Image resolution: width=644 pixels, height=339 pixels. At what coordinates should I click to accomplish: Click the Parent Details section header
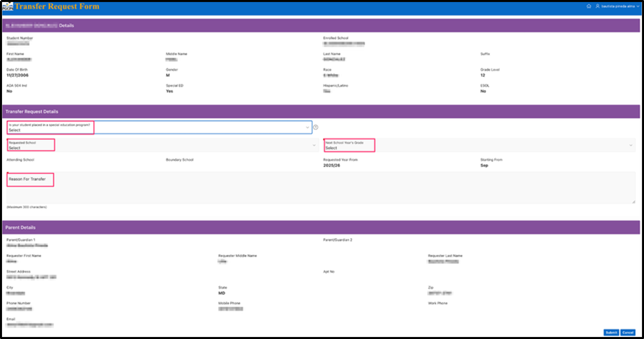(x=20, y=227)
